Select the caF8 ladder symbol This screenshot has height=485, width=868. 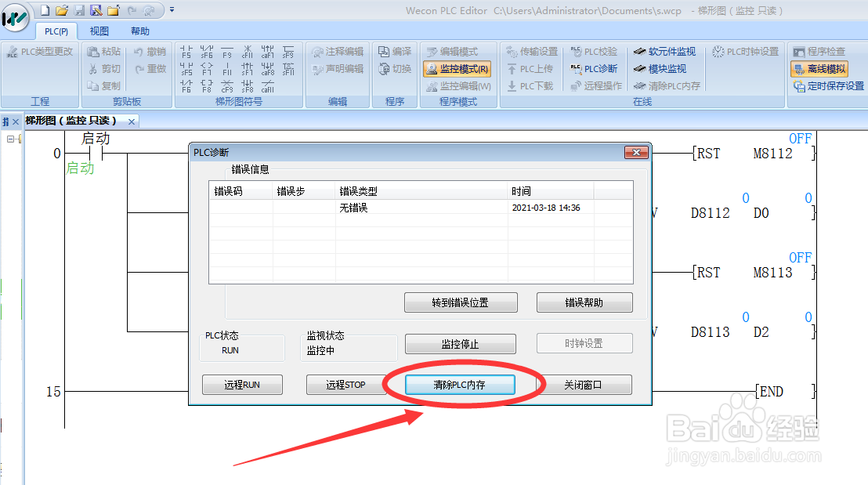click(x=267, y=69)
